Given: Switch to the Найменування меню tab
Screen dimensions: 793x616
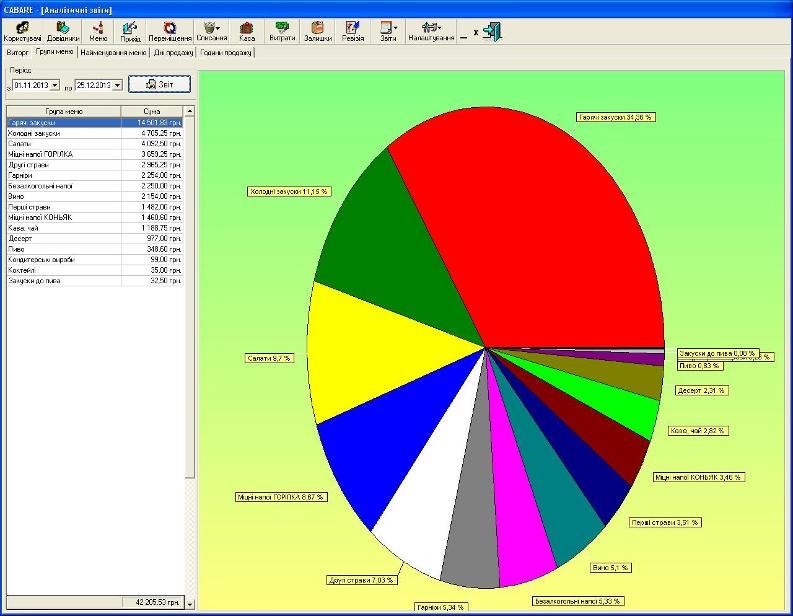Looking at the screenshot, I should (113, 53).
